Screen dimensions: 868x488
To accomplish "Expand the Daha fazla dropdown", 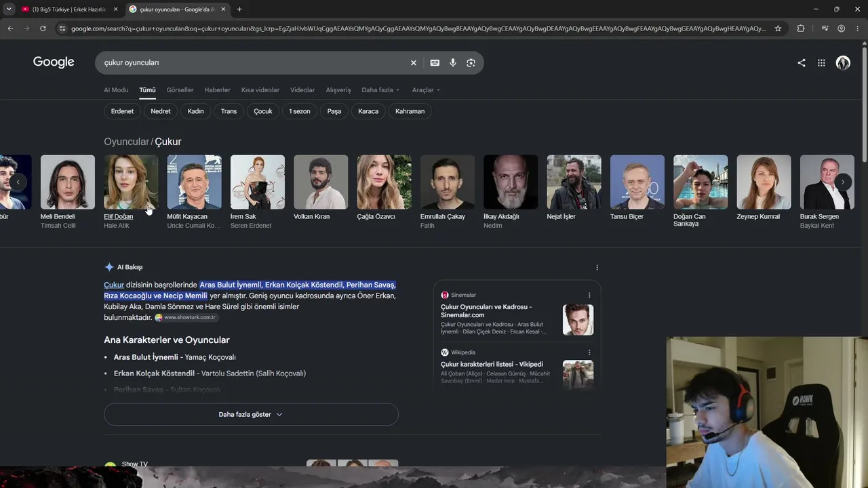I will click(380, 90).
